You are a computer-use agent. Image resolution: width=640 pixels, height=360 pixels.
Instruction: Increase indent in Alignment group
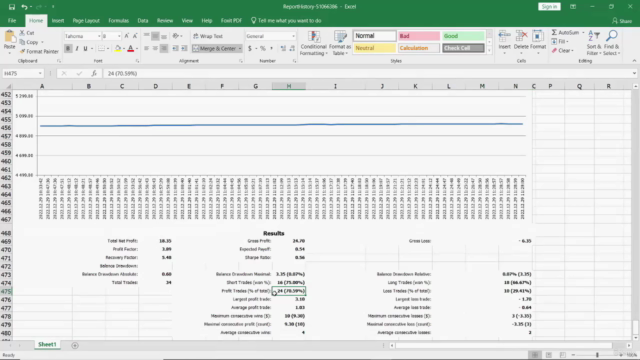click(184, 49)
